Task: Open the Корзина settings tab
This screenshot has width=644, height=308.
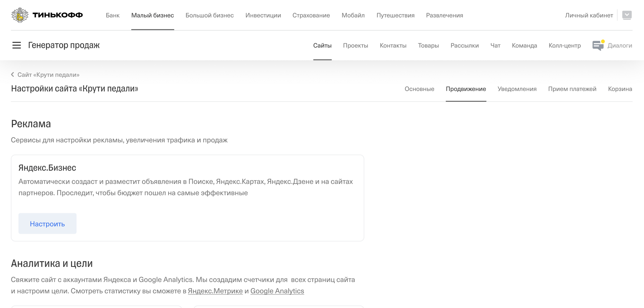Action: pyautogui.click(x=620, y=89)
